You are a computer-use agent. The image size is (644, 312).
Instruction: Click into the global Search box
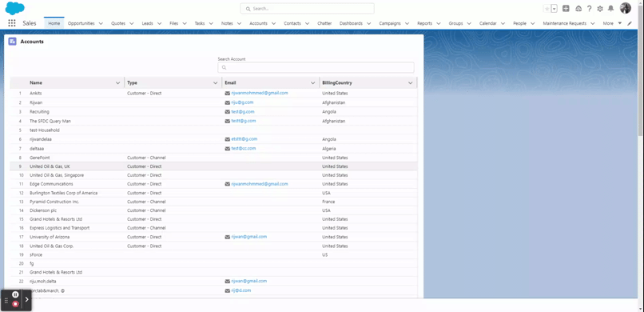(307, 8)
